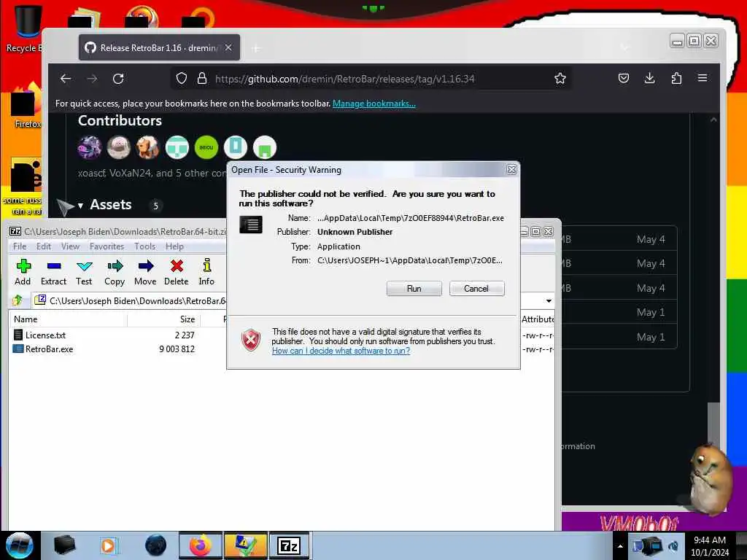Select License.txt in 7-Zip list
747x560 pixels.
[45, 335]
